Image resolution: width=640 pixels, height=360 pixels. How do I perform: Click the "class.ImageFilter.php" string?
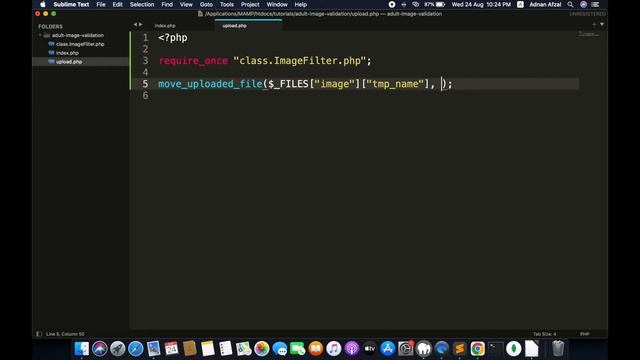pos(300,61)
